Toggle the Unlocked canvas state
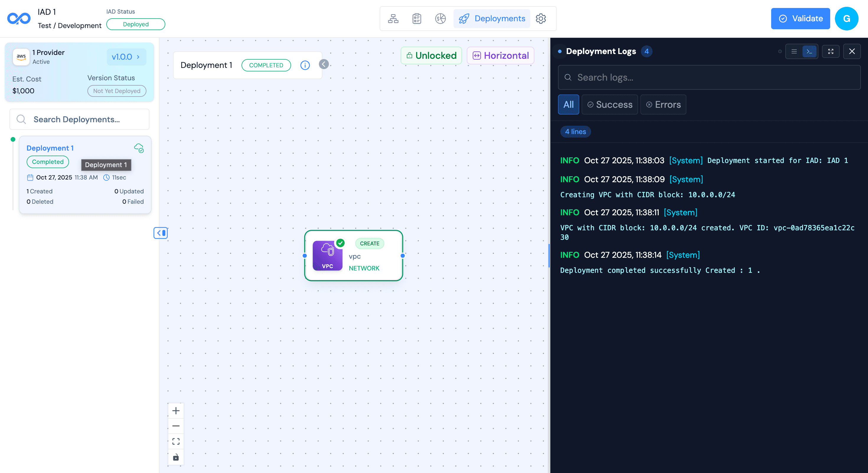Screen dimensions: 868x473 click(x=431, y=55)
